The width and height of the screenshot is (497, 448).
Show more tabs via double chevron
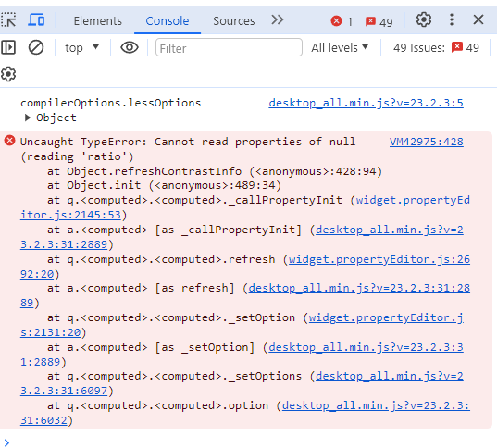278,20
